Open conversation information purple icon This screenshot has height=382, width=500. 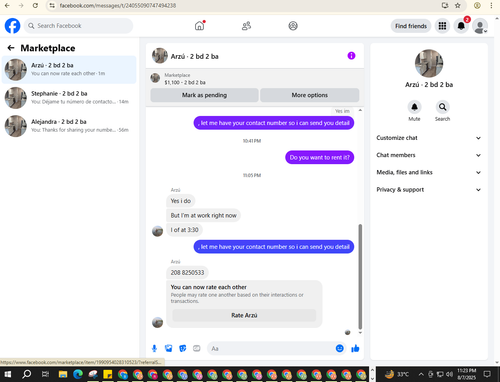pyautogui.click(x=351, y=56)
